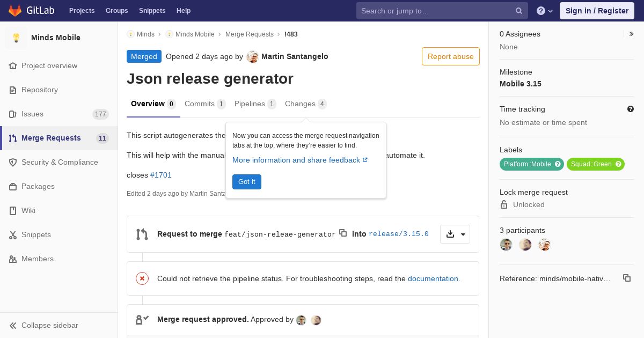Click the Squad::Green label help icon
The image size is (644, 338).
pyautogui.click(x=618, y=164)
